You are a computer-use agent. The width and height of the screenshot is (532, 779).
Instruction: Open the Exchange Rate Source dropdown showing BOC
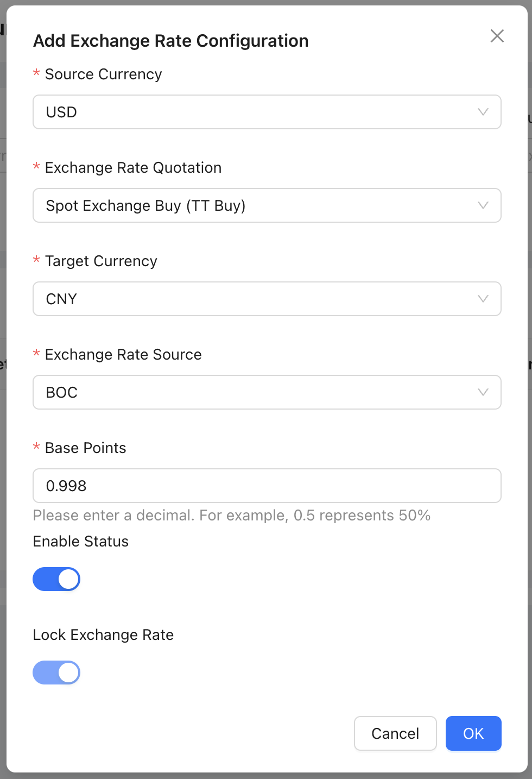255,392
